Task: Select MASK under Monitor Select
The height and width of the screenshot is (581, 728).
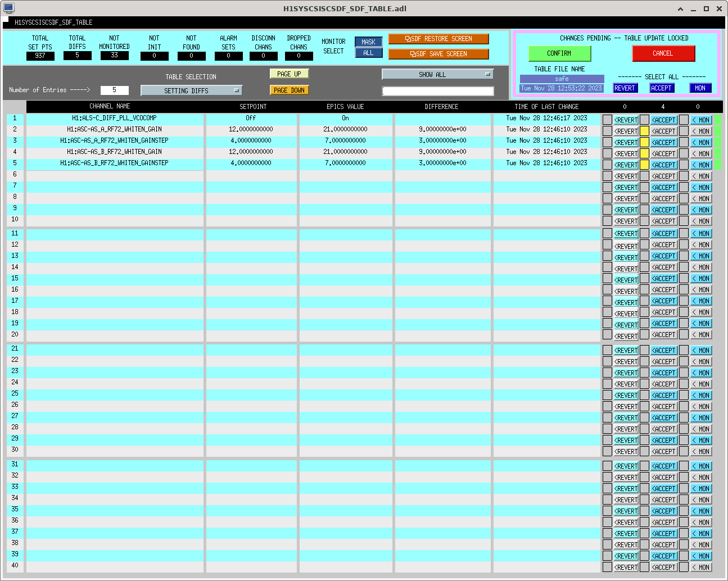Action: coord(368,42)
